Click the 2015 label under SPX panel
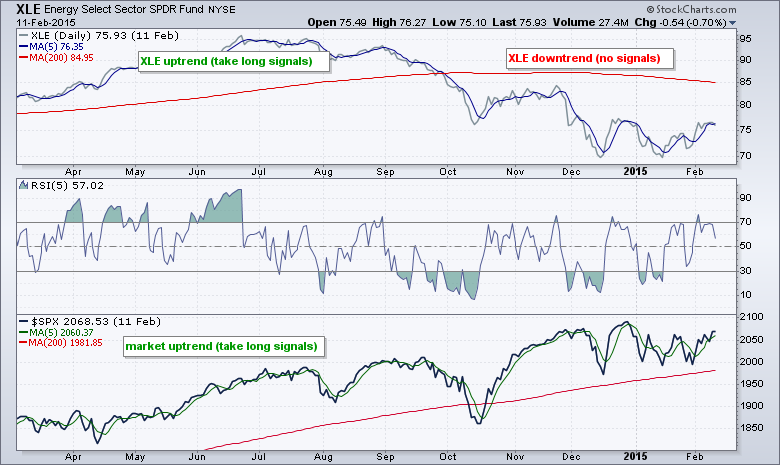 [x=636, y=457]
